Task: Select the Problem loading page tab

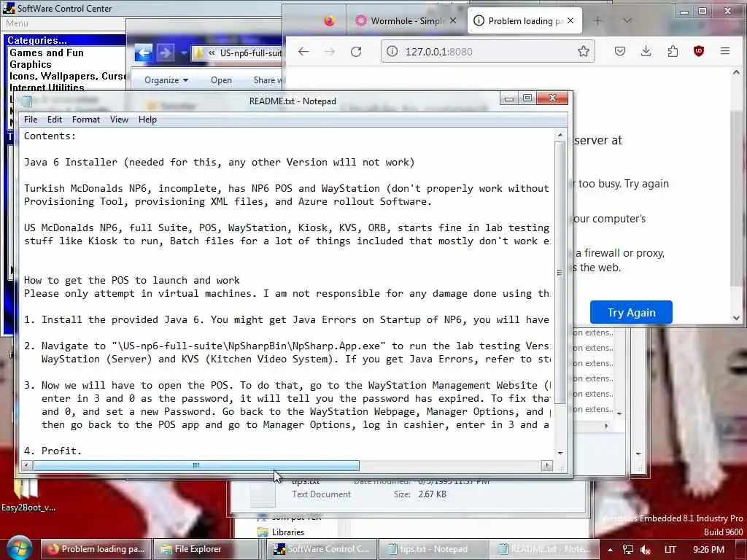Action: 524,21
